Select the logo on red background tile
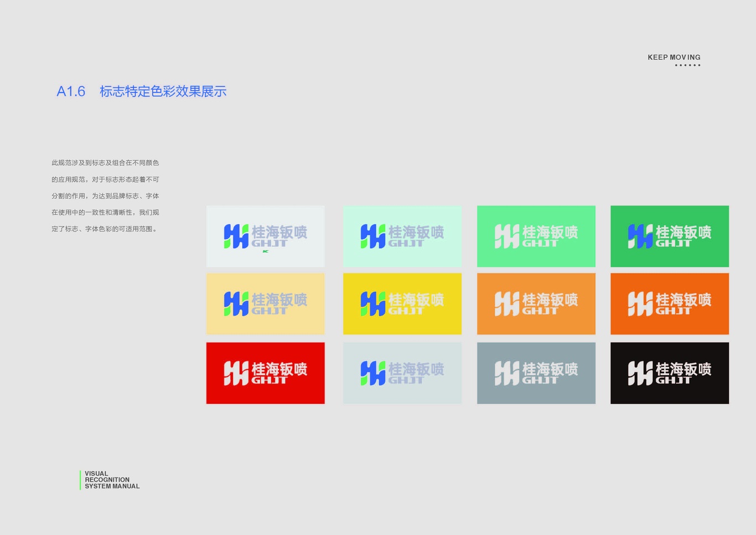 [265, 372]
